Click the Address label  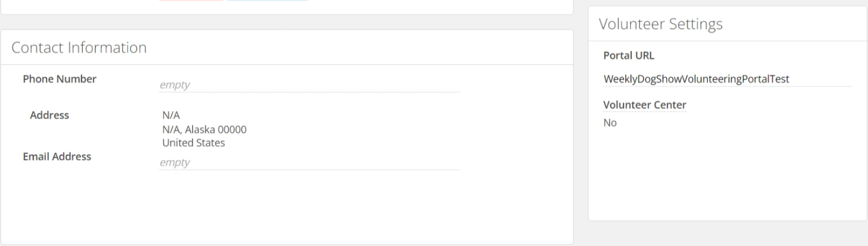tap(50, 115)
